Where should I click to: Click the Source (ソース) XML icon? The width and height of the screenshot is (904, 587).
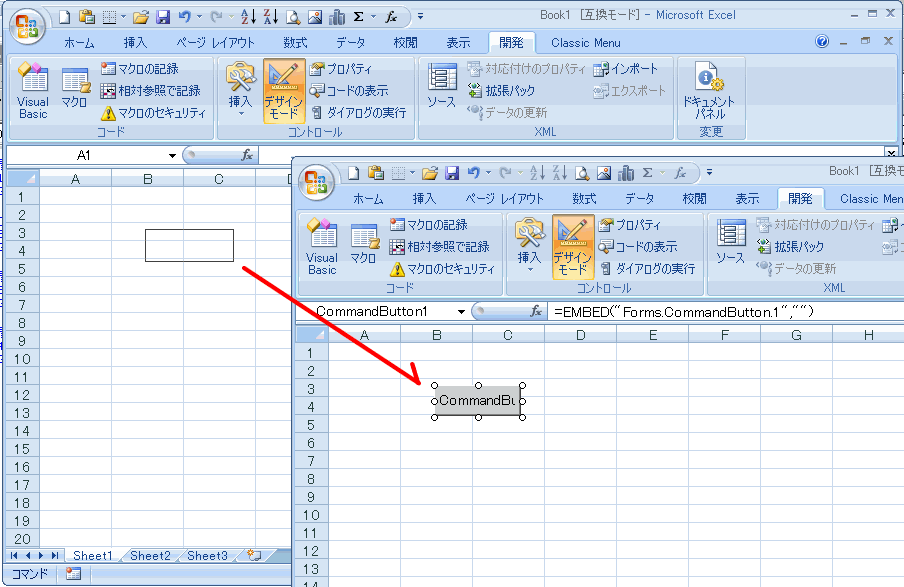[x=441, y=87]
